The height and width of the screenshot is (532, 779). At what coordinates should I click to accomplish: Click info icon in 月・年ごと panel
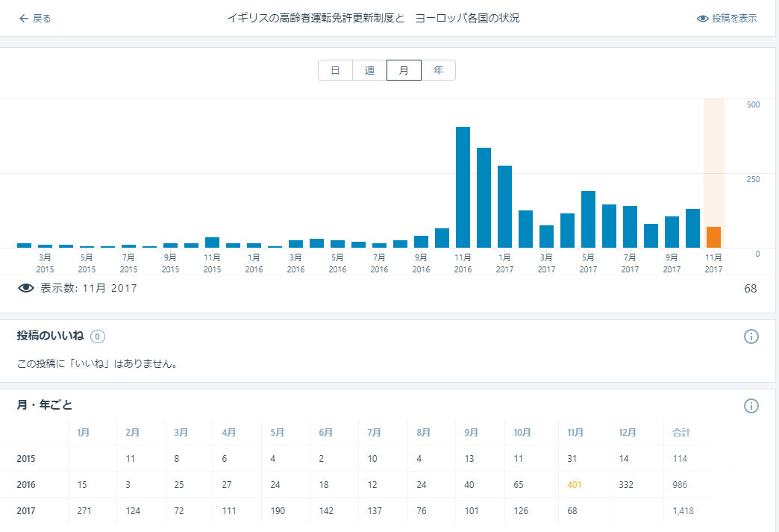[751, 406]
